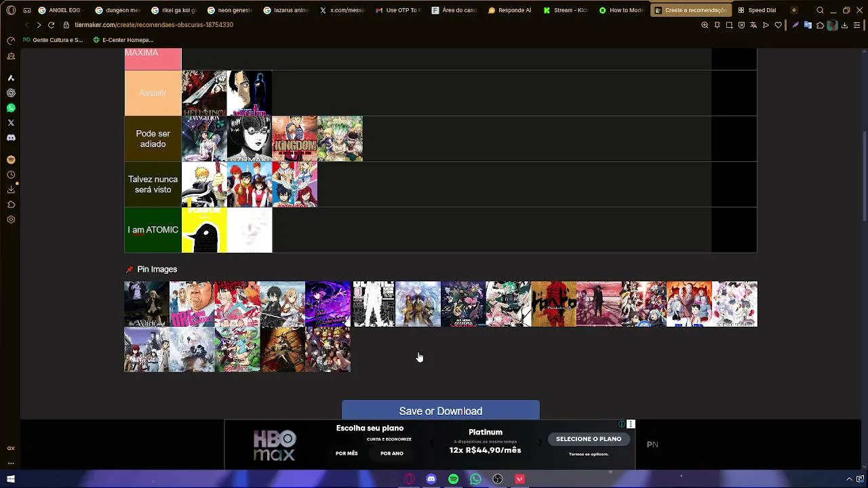The height and width of the screenshot is (488, 868).
Task: Click the HBO Max logo in ad
Action: click(275, 445)
